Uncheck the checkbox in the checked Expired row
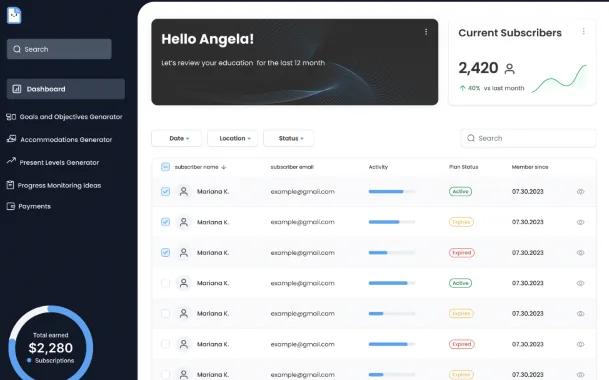The height and width of the screenshot is (380, 609). [x=165, y=253]
